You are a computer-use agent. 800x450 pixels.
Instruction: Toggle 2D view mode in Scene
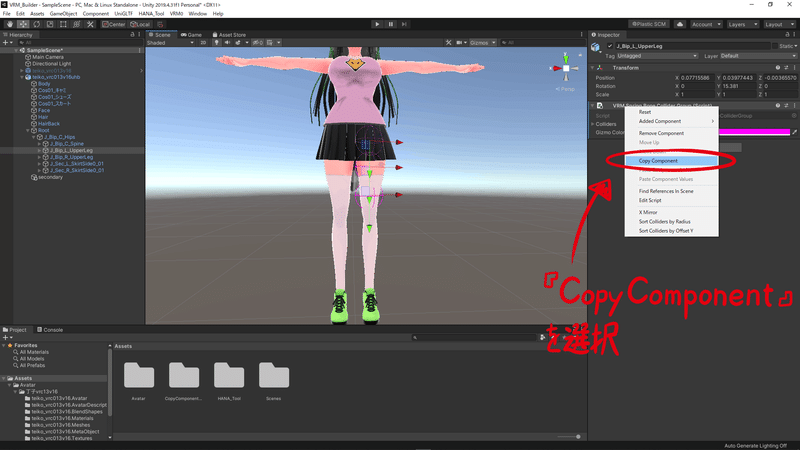(x=203, y=43)
